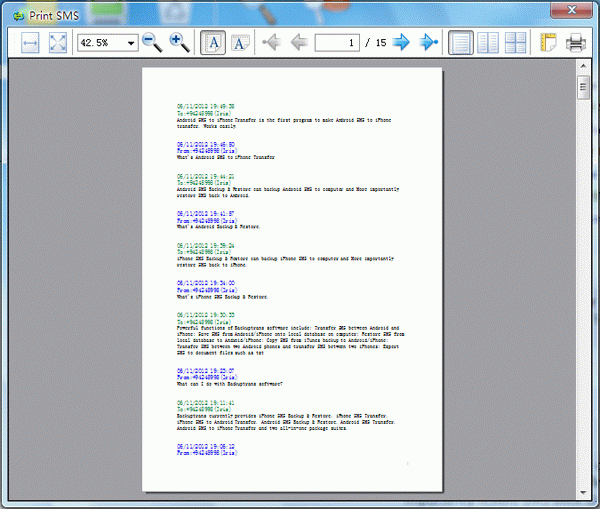Click the fit whole page icon

pos(58,42)
